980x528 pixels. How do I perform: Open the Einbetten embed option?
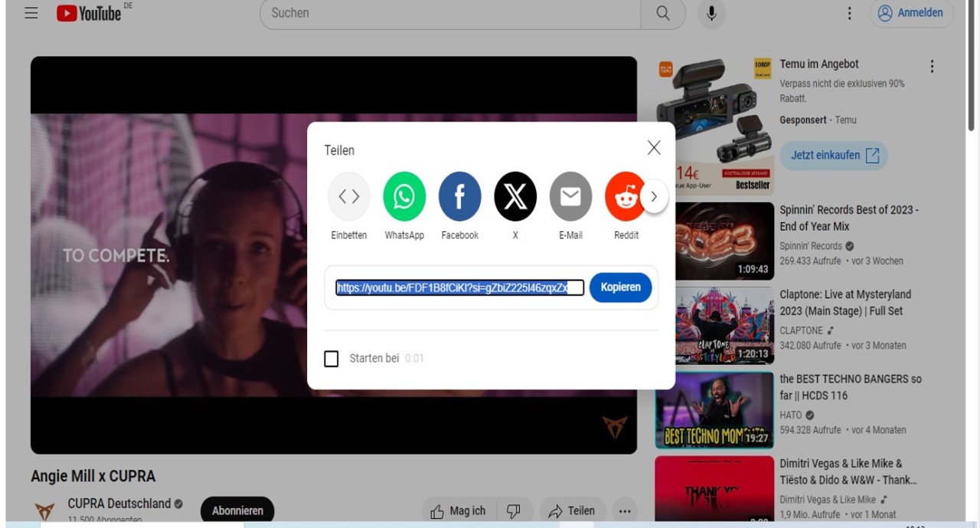pyautogui.click(x=349, y=196)
